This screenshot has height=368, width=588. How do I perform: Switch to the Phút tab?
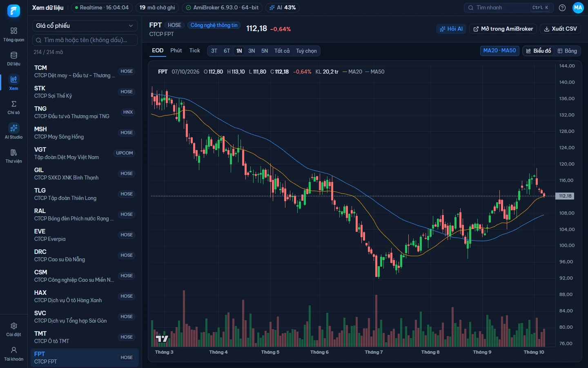click(x=176, y=51)
